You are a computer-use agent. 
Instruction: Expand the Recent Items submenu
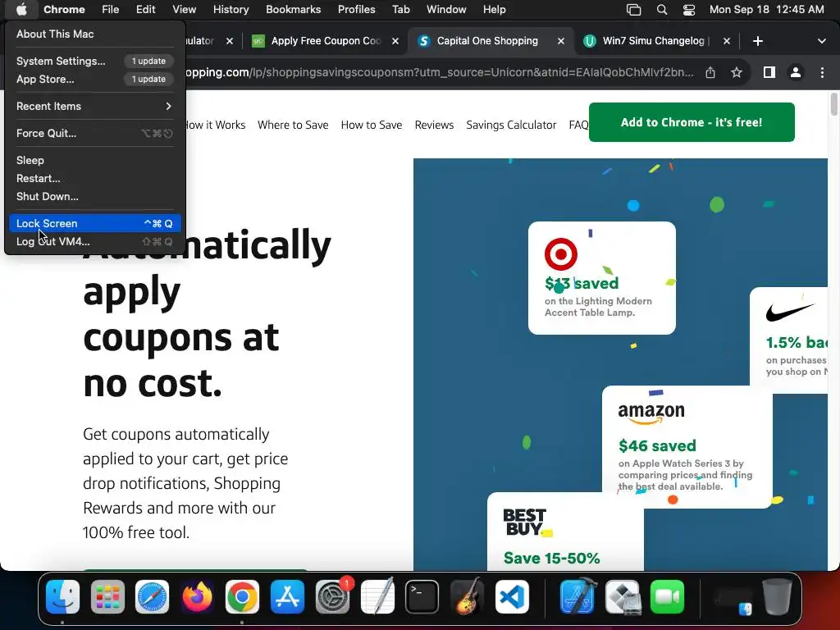[x=95, y=106]
